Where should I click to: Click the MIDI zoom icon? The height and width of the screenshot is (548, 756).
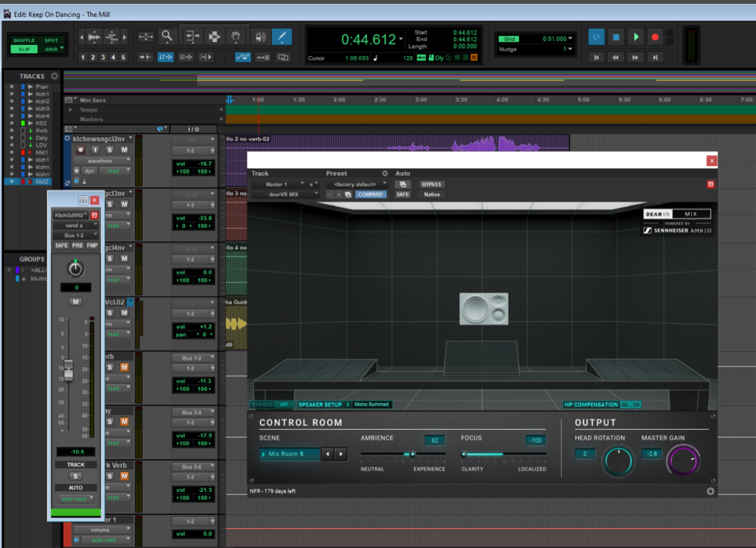tap(112, 37)
